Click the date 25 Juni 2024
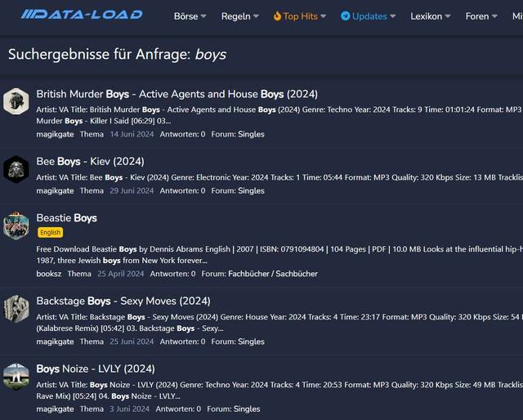Viewport: 523px width, 420px height. click(132, 342)
